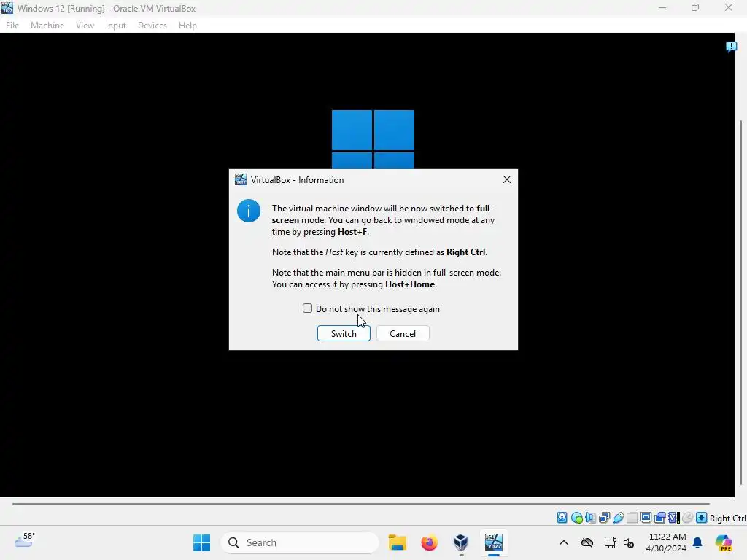Click the CPU virtualization V indicator
Image resolution: width=747 pixels, height=560 pixels.
(x=673, y=518)
